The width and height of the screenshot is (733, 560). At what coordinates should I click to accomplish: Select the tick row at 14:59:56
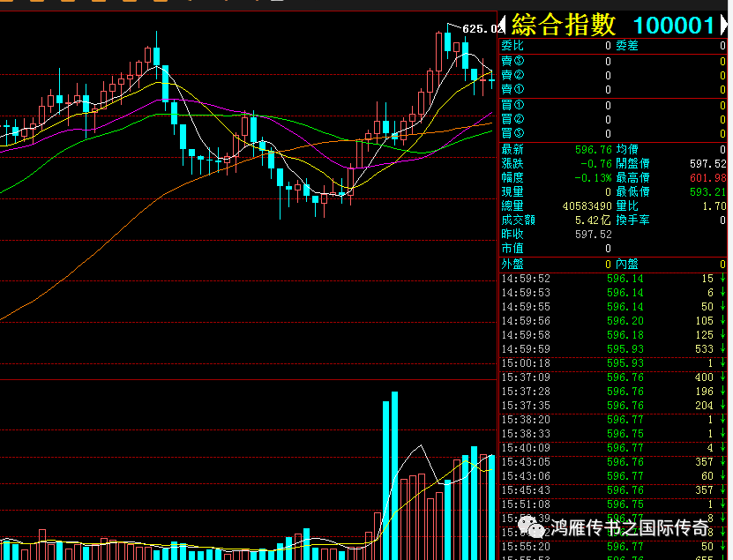[613, 321]
